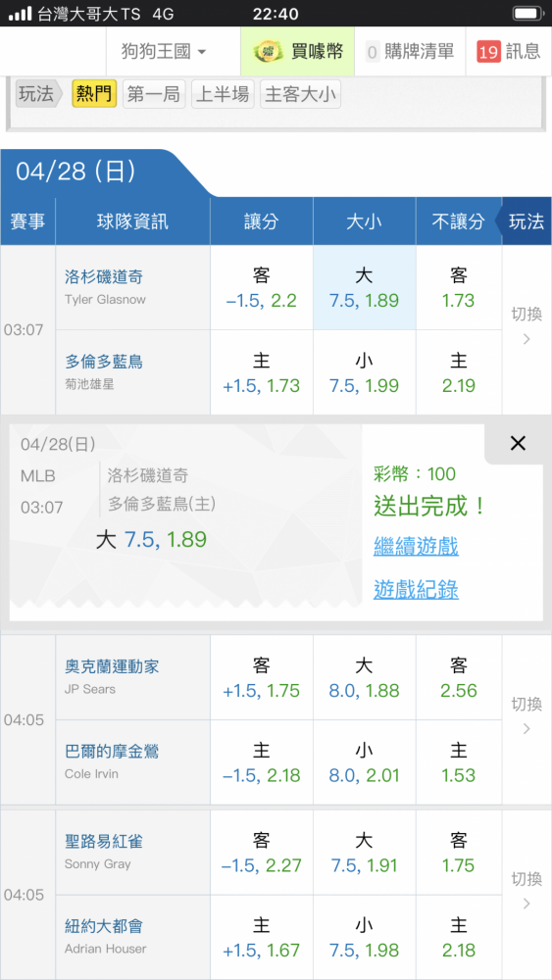
Task: Close the bet confirmation panel
Action: pyautogui.click(x=518, y=444)
